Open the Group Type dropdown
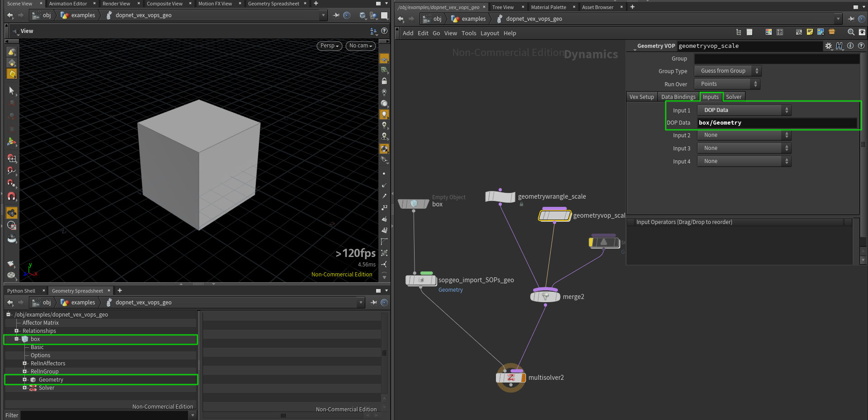This screenshot has height=420, width=868. 727,71
